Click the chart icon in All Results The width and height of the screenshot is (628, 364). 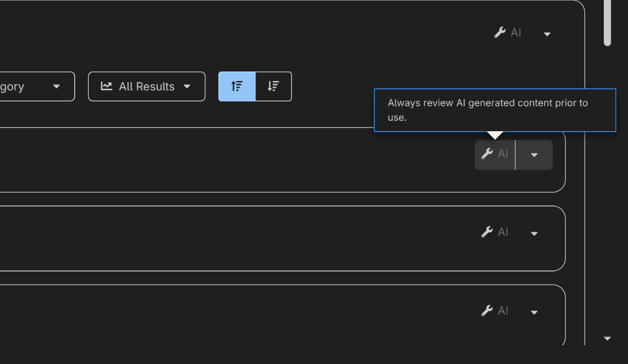coord(106,86)
